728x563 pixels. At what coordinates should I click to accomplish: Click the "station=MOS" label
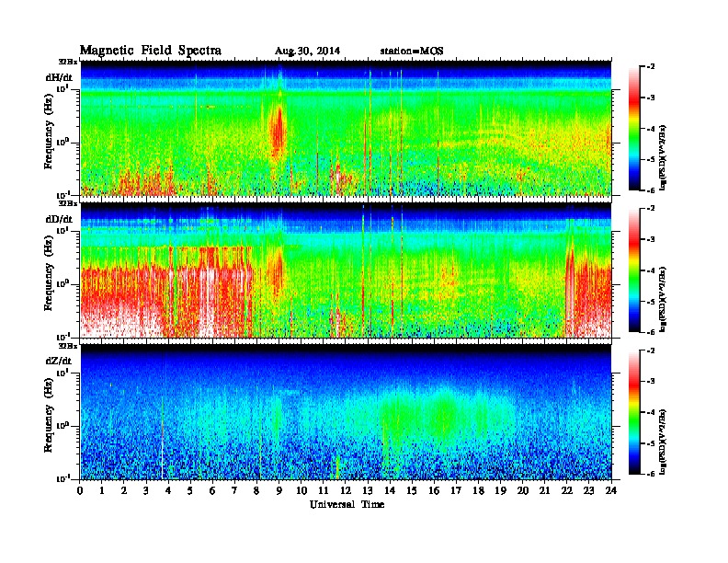click(x=412, y=52)
